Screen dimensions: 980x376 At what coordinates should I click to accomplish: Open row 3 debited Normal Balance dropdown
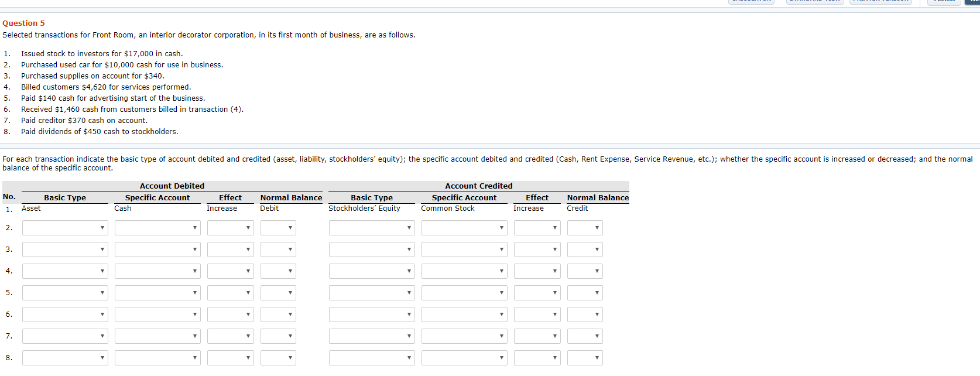click(278, 249)
